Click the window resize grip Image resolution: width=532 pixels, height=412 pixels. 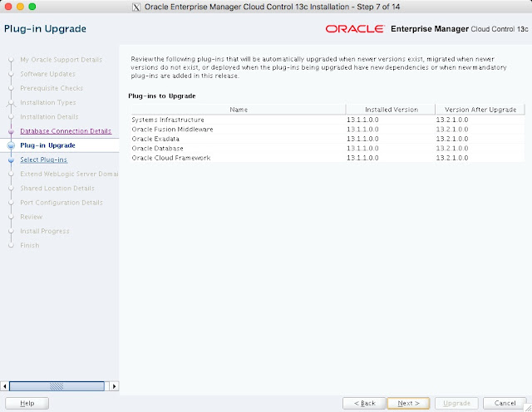click(528, 408)
